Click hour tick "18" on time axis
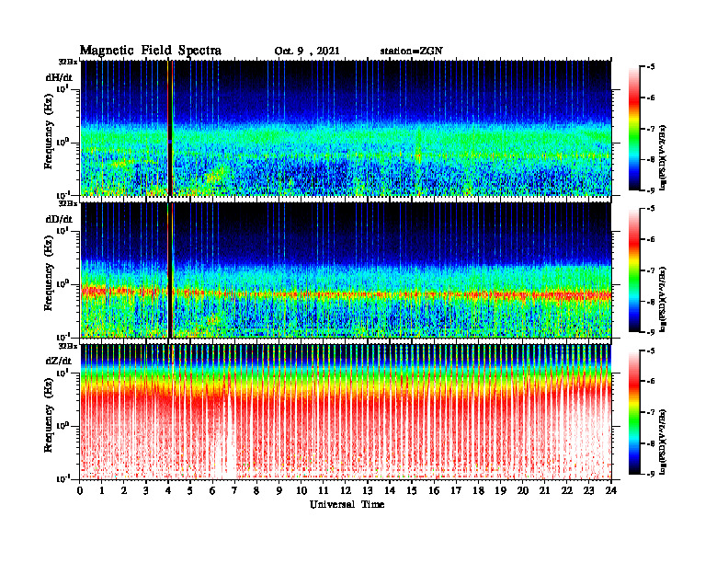728x563 pixels. [478, 491]
